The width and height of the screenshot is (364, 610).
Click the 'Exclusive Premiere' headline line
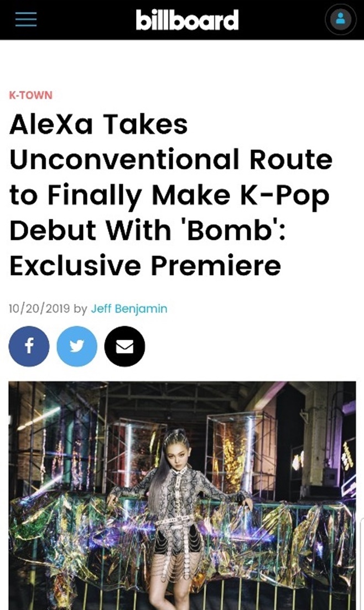(x=145, y=266)
